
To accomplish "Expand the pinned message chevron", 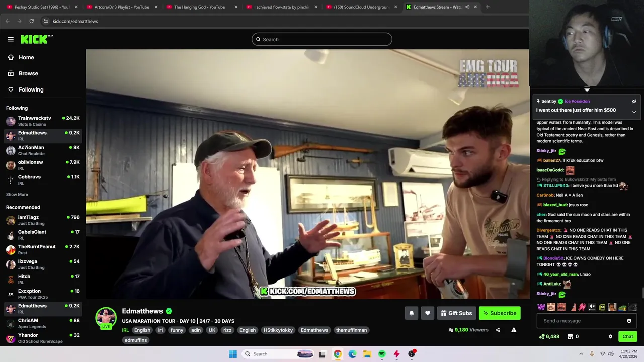I will (x=634, y=112).
